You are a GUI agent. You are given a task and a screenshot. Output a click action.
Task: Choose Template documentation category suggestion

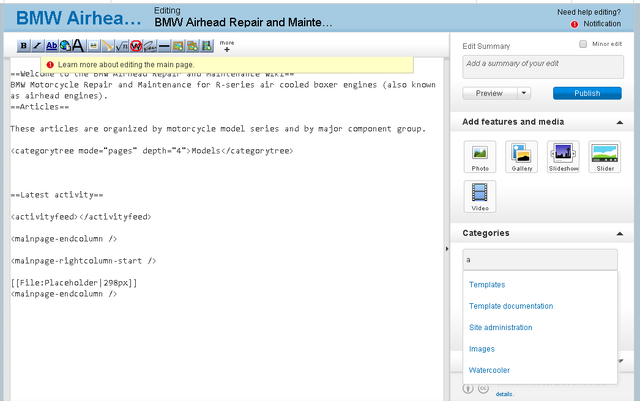(511, 306)
